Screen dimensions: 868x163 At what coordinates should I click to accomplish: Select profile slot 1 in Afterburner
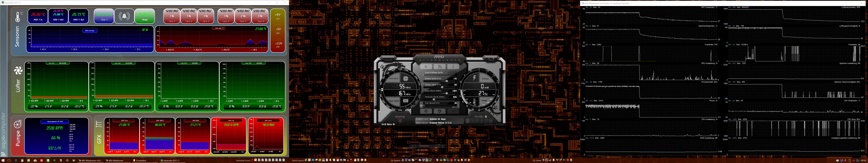(468, 121)
